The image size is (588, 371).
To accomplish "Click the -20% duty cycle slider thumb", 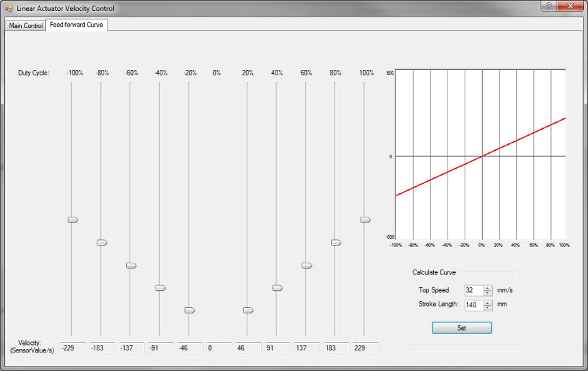I will coord(190,310).
